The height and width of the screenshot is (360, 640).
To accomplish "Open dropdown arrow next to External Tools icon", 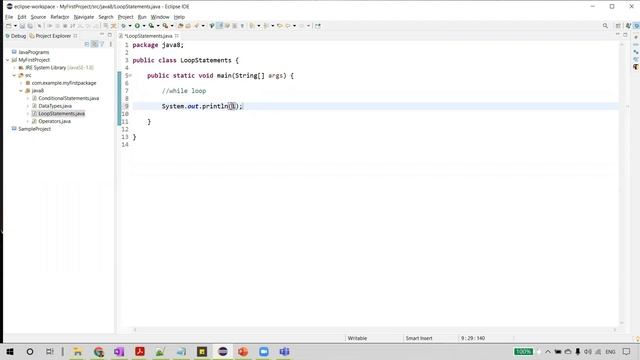I will pyautogui.click(x=171, y=26).
